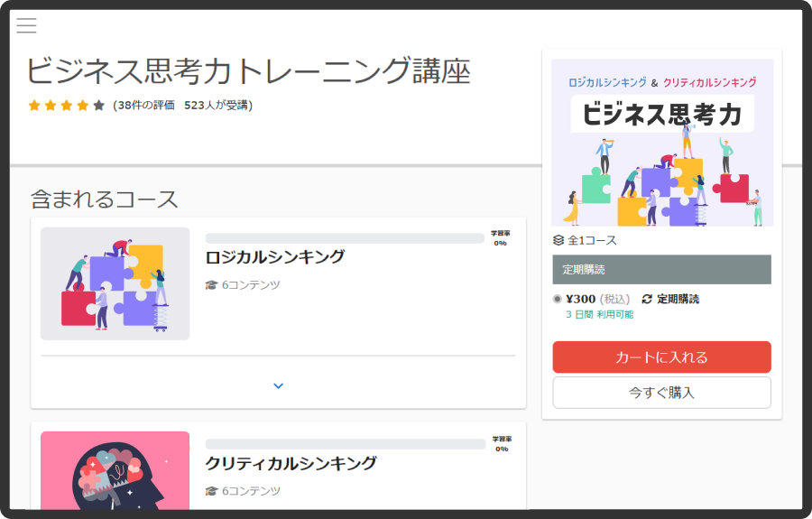
Task: Click the 今すぐ購入 button
Action: (662, 393)
